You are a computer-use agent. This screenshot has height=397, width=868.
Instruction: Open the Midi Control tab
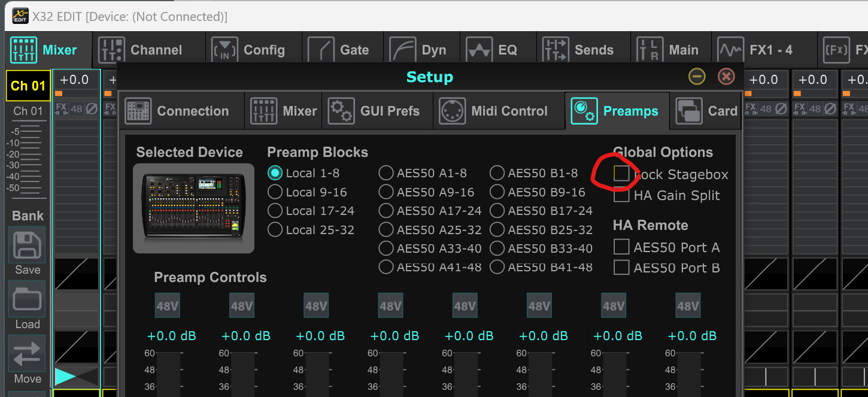(x=499, y=111)
